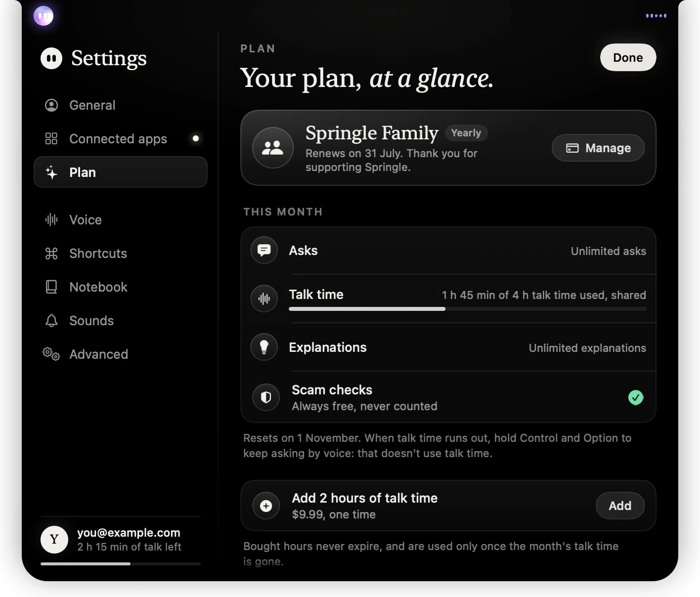Select the Plan section
The width and height of the screenshot is (700, 597).
click(121, 172)
